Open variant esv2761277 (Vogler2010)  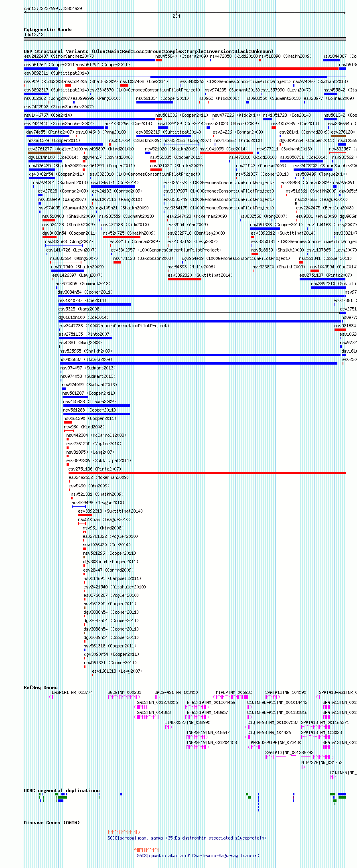coord(55,149)
